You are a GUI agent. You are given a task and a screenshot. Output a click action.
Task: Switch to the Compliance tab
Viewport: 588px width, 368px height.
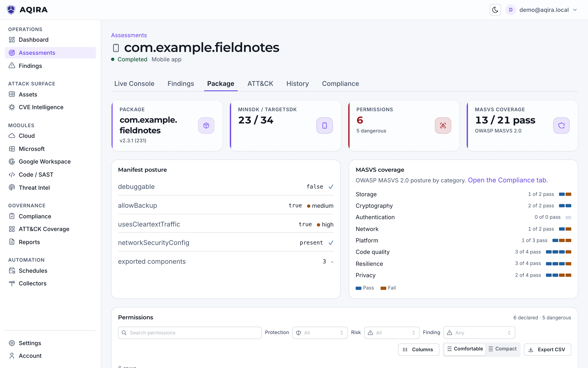(340, 83)
